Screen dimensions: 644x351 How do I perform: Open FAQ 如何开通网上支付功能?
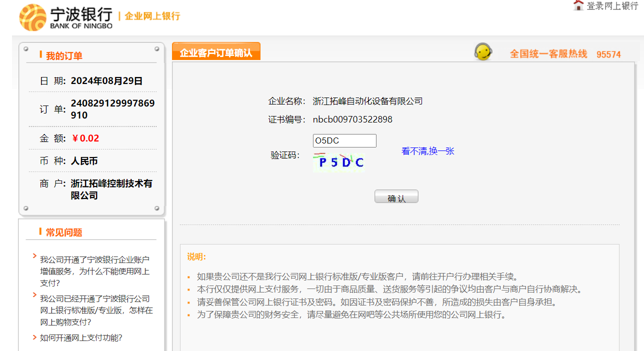81,337
